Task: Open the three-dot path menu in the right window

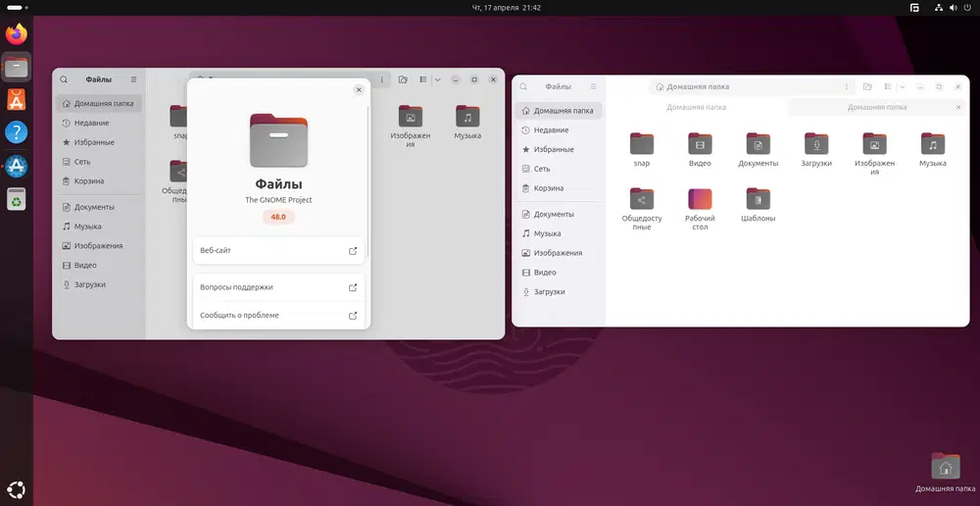Action: tap(847, 87)
